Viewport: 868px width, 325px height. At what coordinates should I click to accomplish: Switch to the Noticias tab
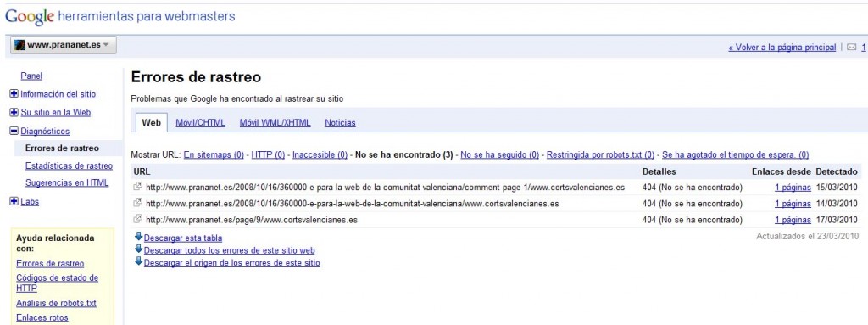(x=340, y=122)
